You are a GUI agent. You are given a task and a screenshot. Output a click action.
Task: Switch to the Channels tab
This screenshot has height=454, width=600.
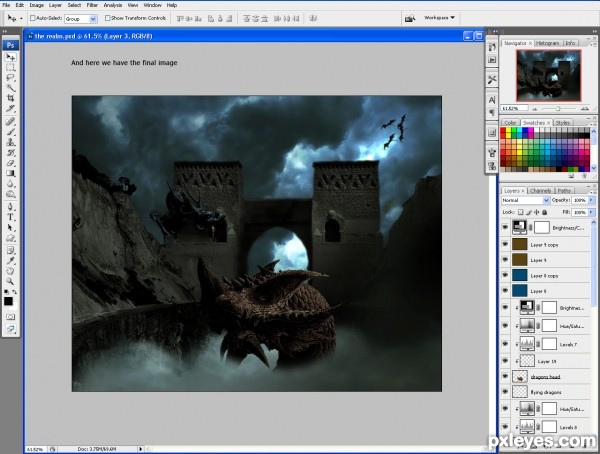tap(540, 191)
